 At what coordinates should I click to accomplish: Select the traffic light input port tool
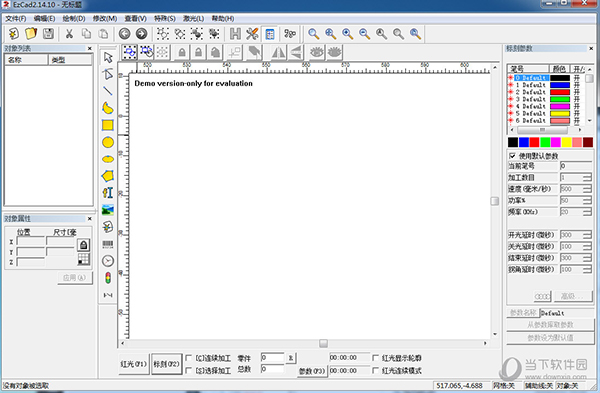(108, 278)
